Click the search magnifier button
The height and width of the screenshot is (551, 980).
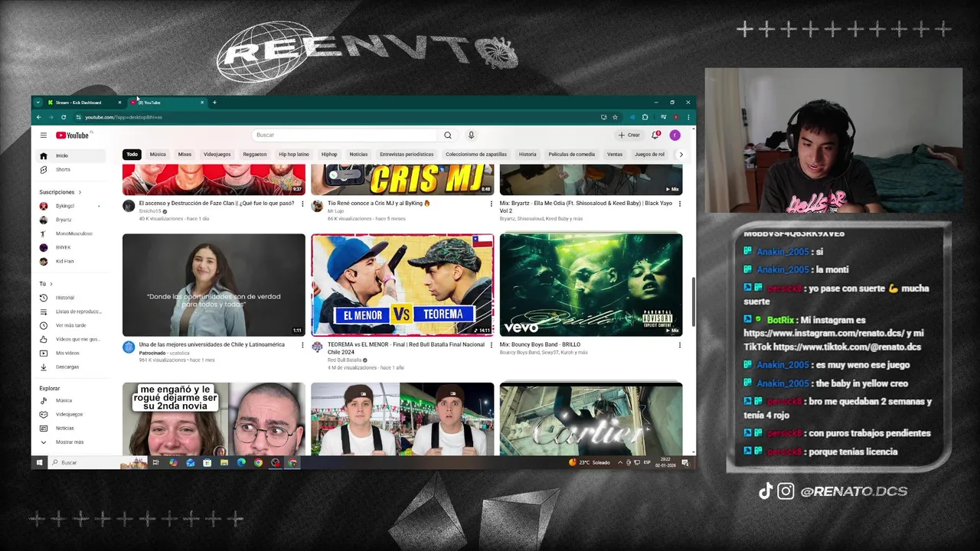point(448,135)
